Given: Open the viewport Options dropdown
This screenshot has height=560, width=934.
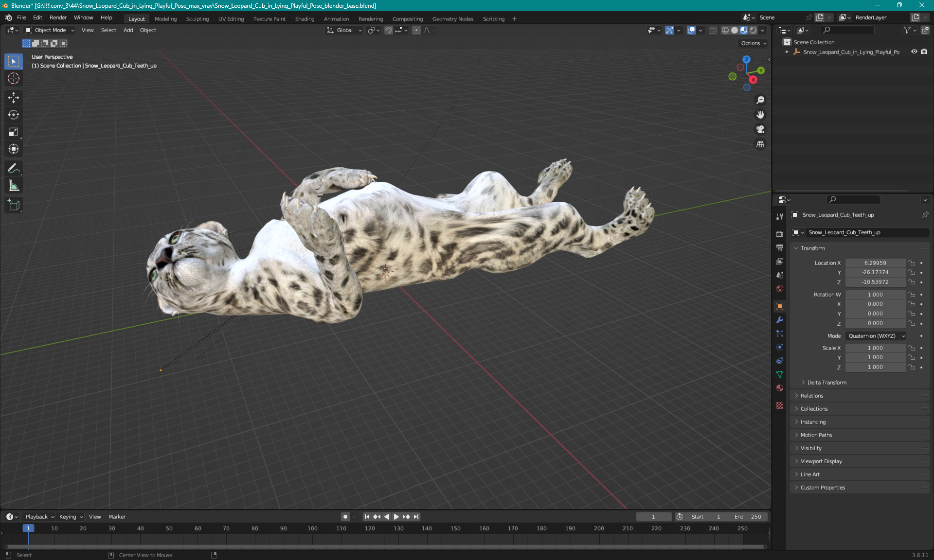Looking at the screenshot, I should point(754,43).
